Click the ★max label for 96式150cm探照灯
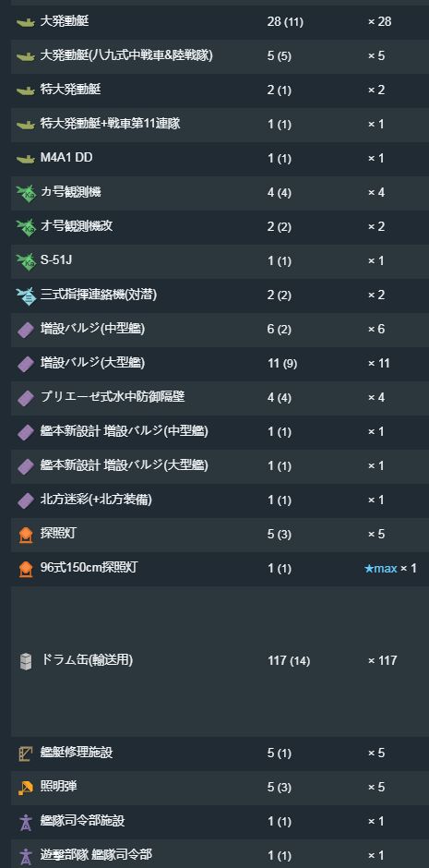Image resolution: width=429 pixels, height=868 pixels. tap(381, 569)
